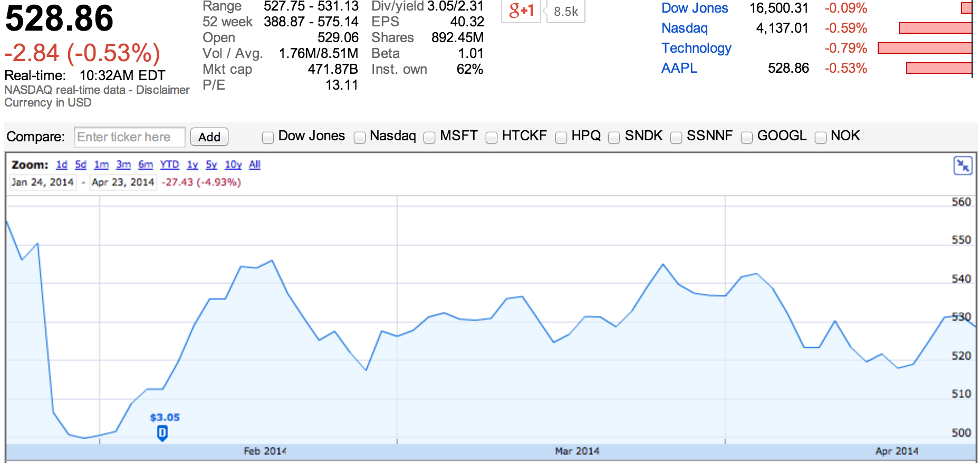This screenshot has width=980, height=463.
Task: Set chart zoom to 1d
Action: click(x=62, y=165)
